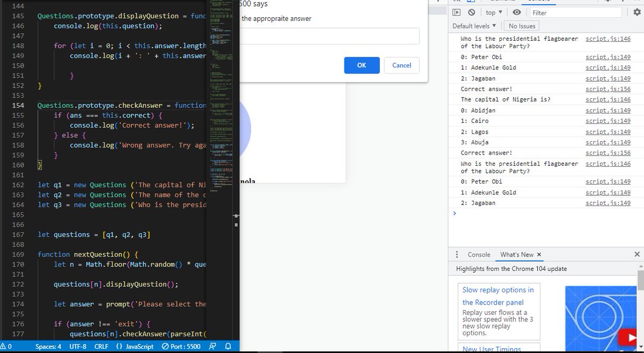Clear the console with the ban icon
Viewport: 644px width, 353px height.
coord(471,12)
